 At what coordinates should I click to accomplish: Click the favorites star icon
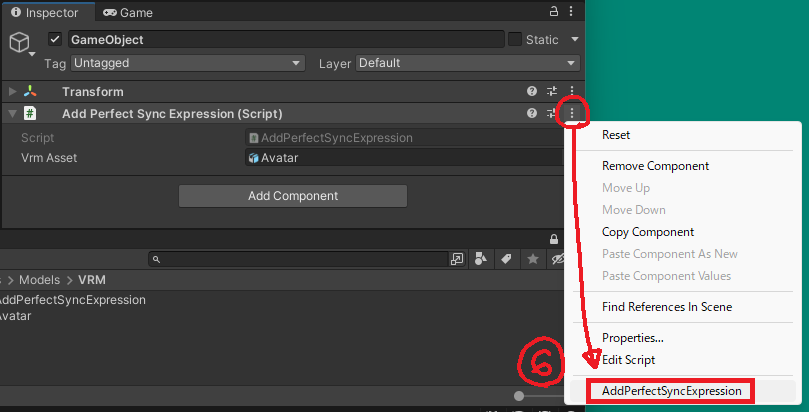click(x=533, y=259)
